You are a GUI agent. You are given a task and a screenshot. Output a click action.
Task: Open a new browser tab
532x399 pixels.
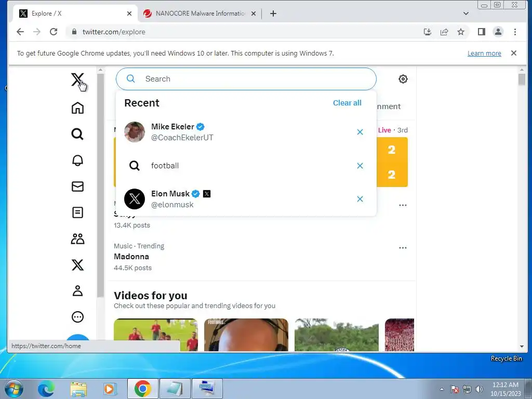[x=273, y=14]
